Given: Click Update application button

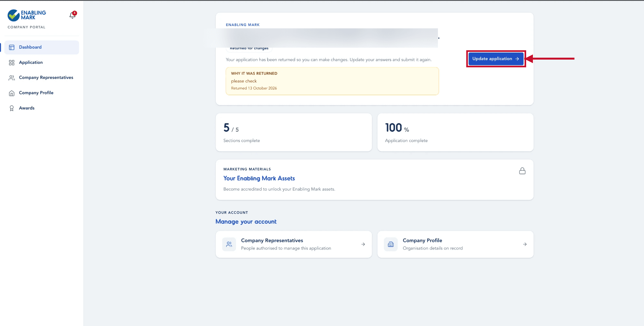Looking at the screenshot, I should (496, 59).
